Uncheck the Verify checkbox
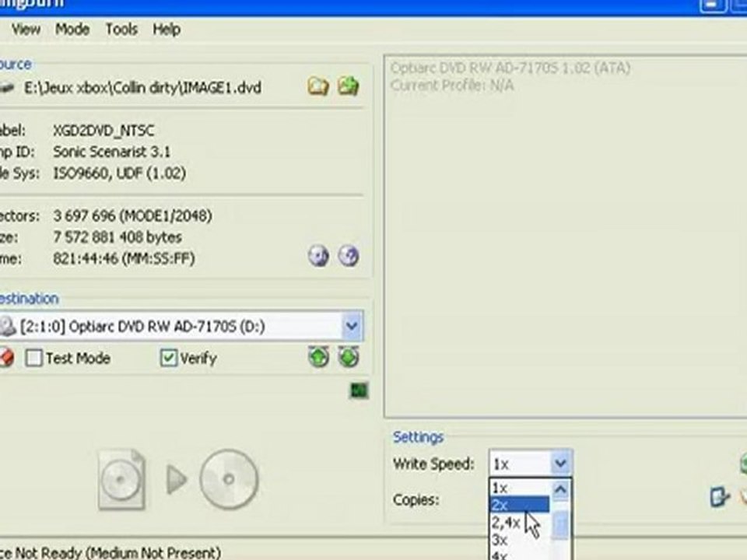747x560 pixels. 169,358
